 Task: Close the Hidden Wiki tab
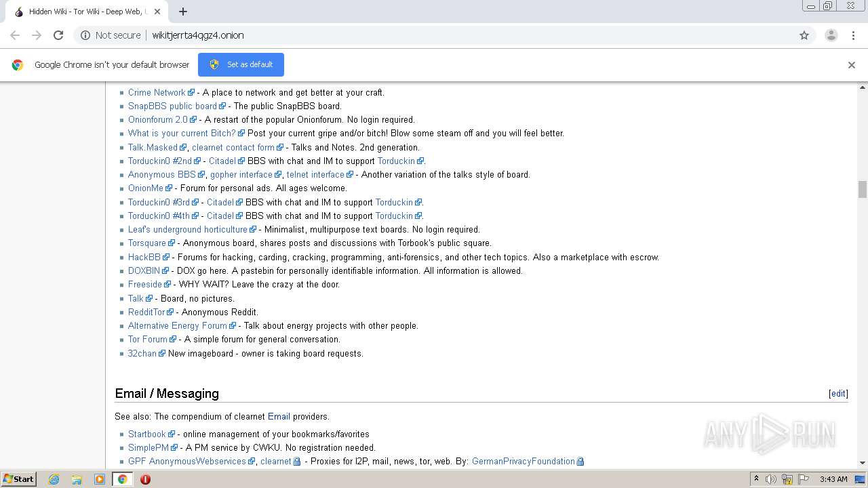157,12
